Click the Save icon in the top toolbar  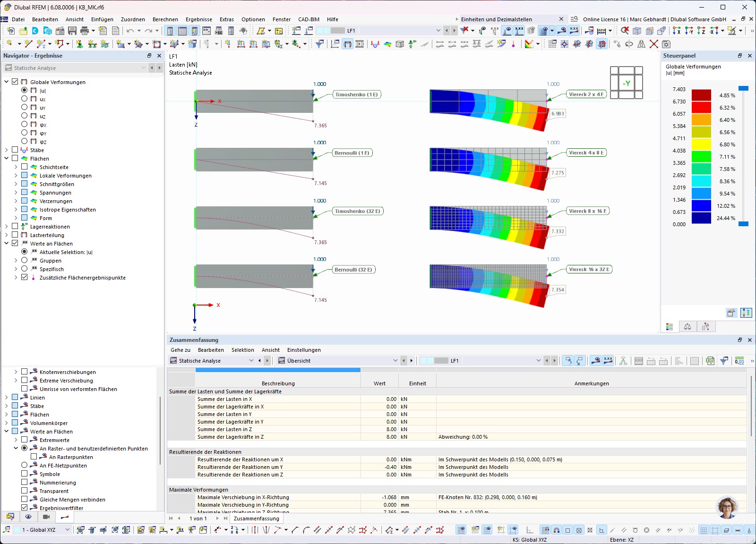(71, 30)
